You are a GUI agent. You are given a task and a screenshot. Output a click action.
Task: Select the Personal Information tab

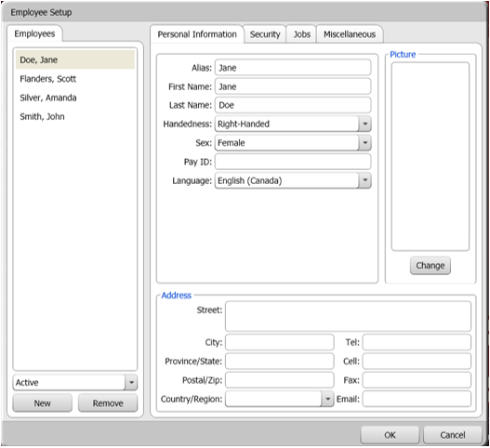point(197,34)
